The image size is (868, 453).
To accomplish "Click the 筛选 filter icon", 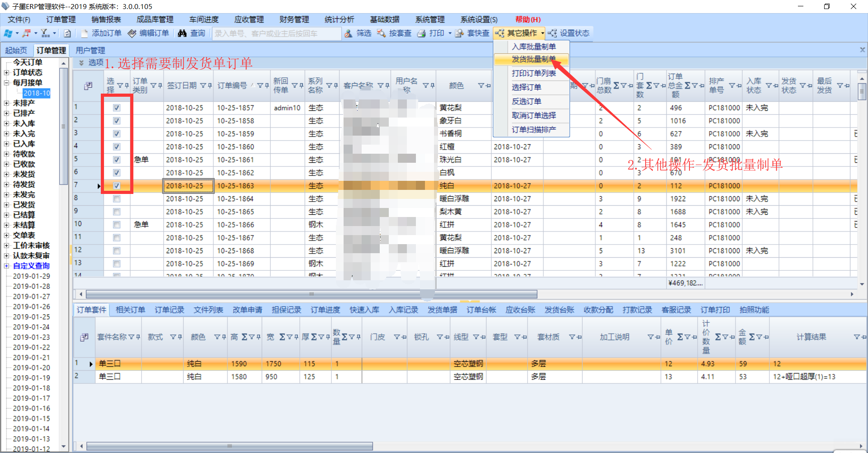I will pos(349,33).
